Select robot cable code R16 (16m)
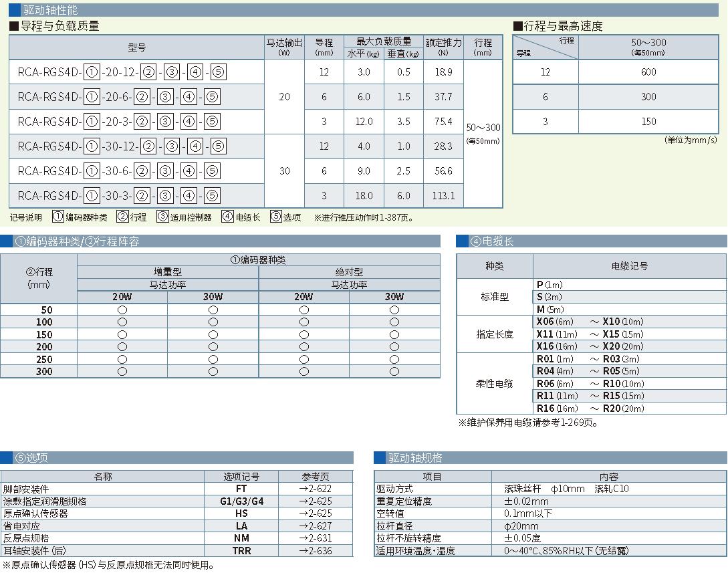 pyautogui.click(x=557, y=409)
